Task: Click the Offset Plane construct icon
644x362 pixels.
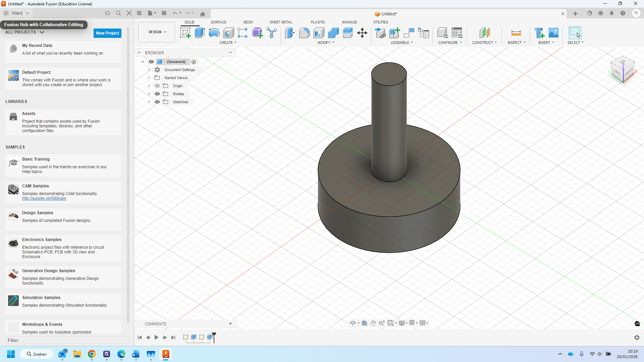Action: click(x=484, y=33)
